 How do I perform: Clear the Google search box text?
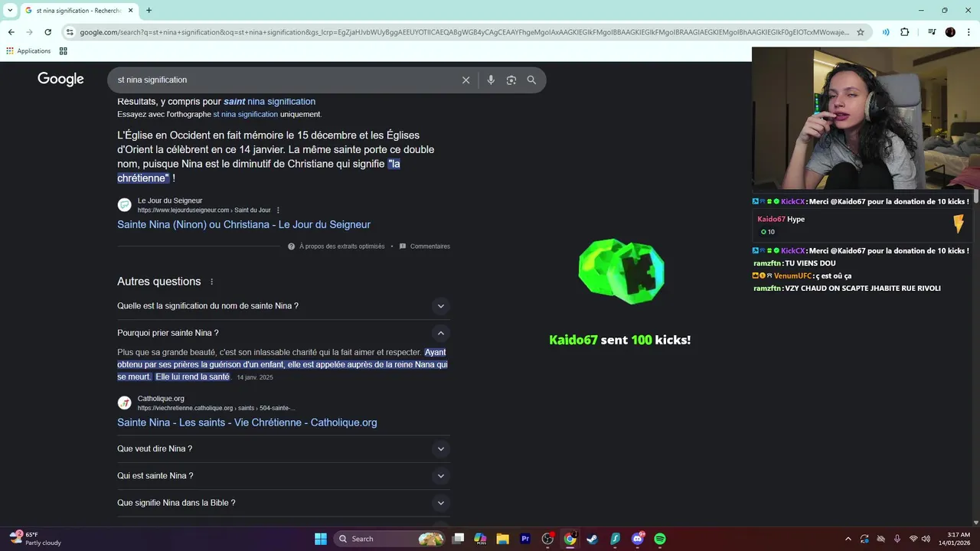tap(465, 80)
